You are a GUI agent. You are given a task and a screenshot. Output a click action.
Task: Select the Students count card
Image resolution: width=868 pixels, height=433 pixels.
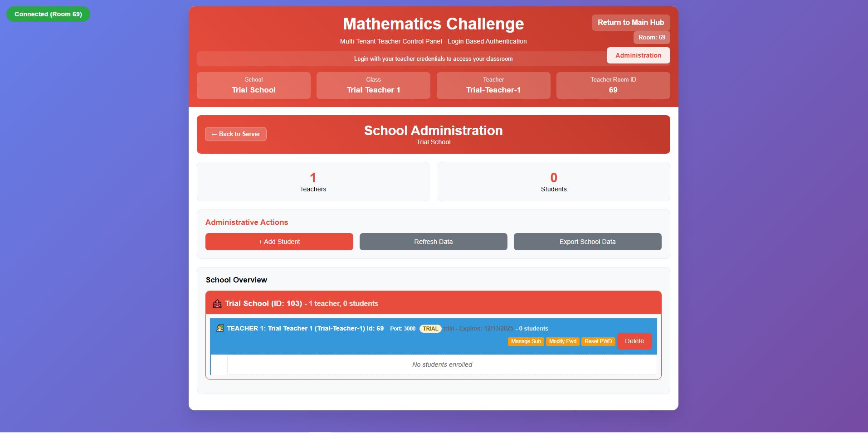point(553,181)
